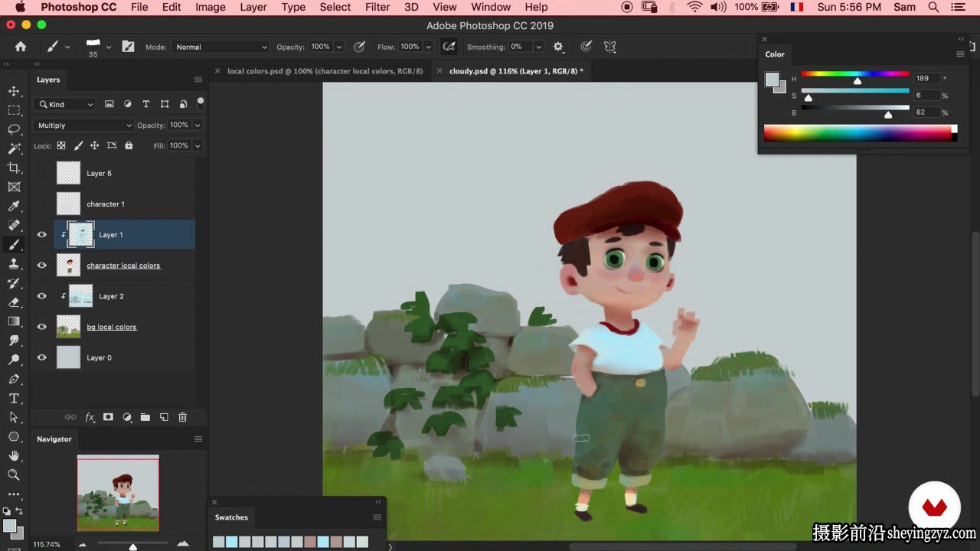980x551 pixels.
Task: Hide the character local colors layer
Action: pos(42,266)
